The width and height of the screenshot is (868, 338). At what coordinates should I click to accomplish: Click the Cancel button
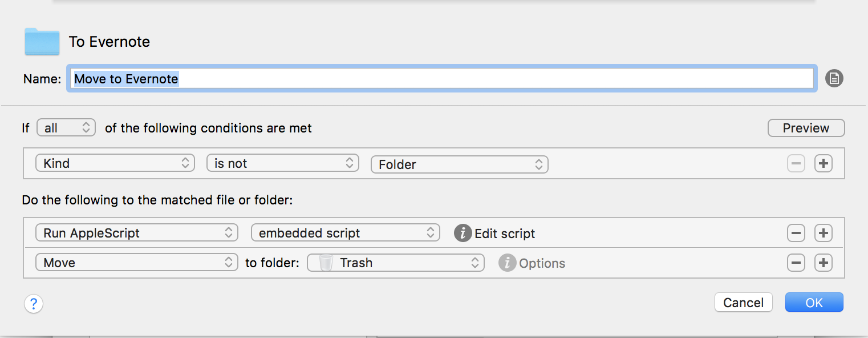[x=744, y=303]
